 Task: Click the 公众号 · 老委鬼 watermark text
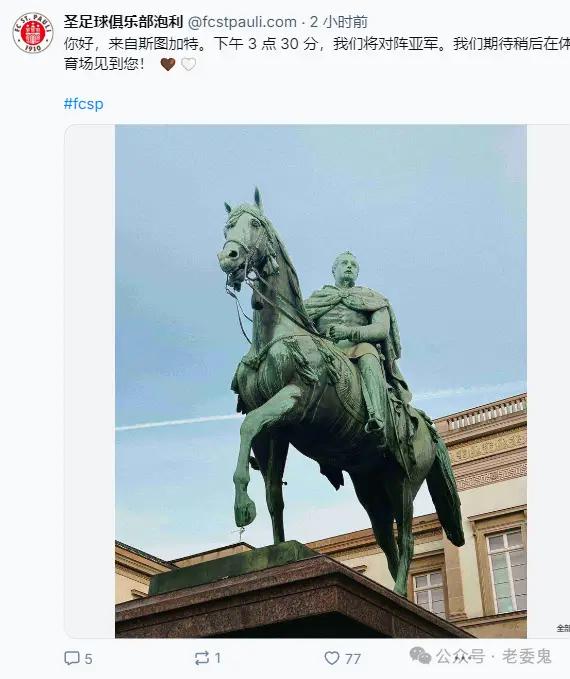click(x=494, y=656)
